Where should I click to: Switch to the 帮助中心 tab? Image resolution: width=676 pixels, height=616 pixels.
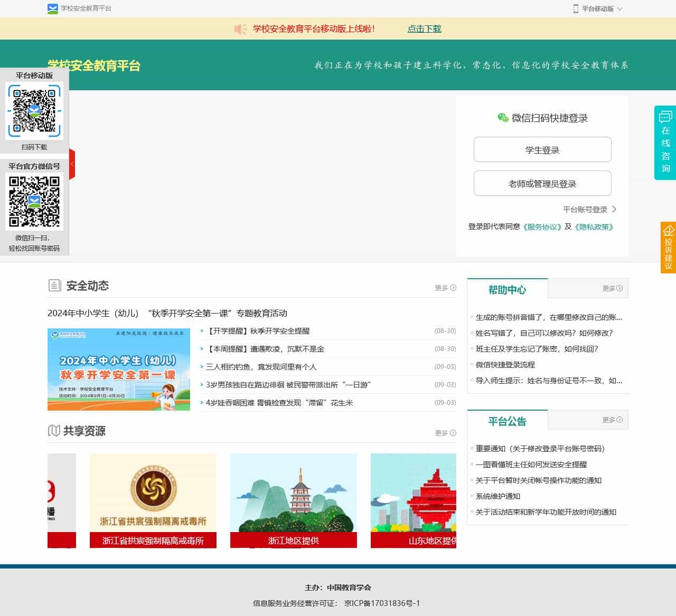[507, 290]
